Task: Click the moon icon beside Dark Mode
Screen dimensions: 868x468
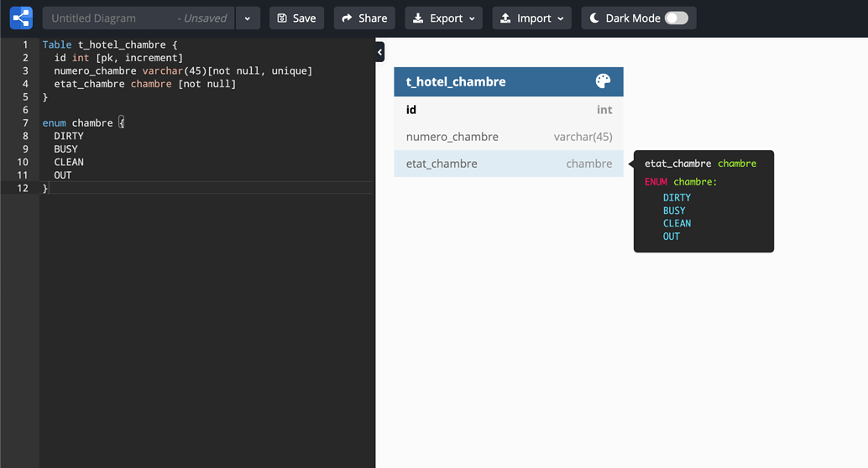Action: coord(594,18)
